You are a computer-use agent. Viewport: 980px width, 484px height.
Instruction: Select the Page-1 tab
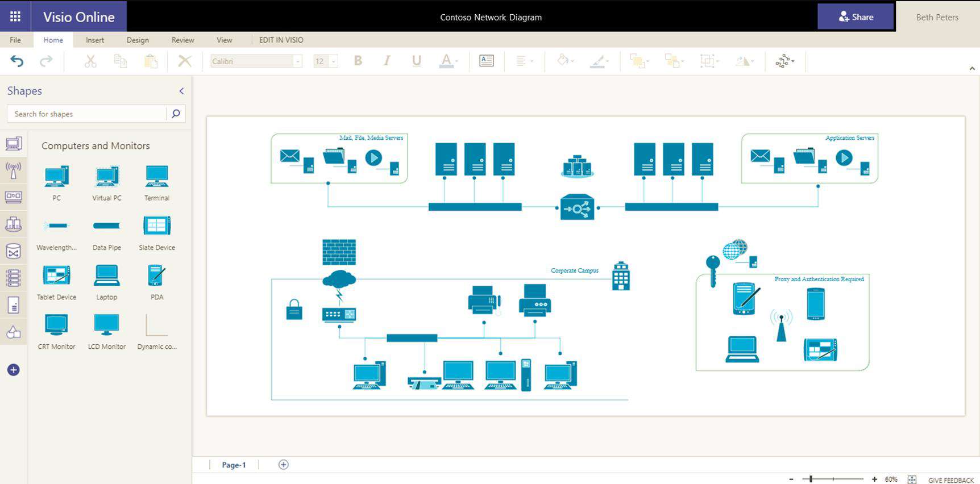[234, 465]
